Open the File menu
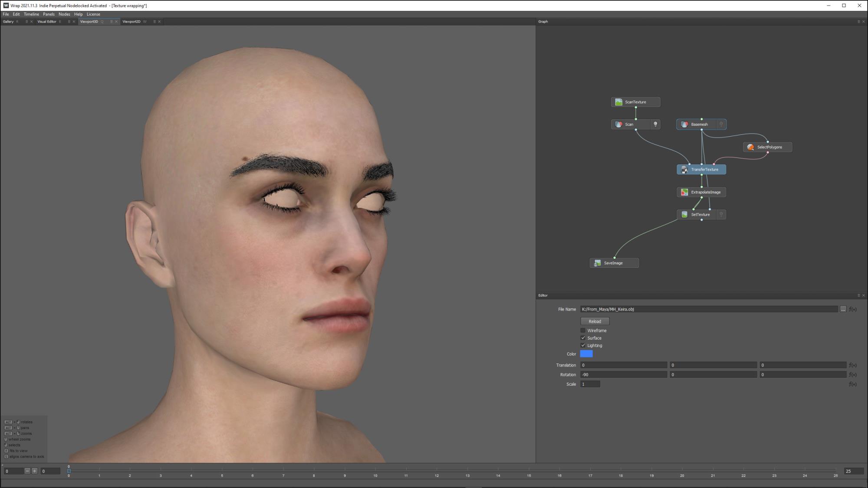Image resolution: width=868 pixels, height=488 pixels. [x=6, y=14]
